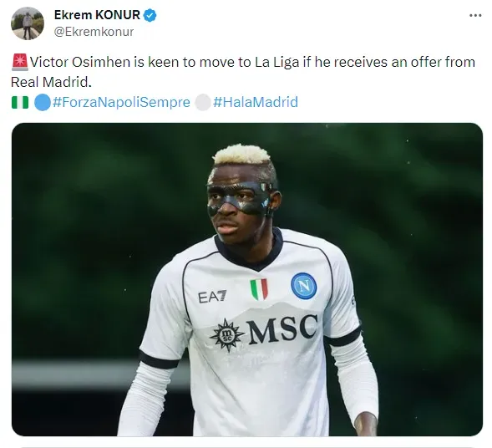This screenshot has height=448, width=492.
Task: Open the three-dot more options menu
Action: pos(475,15)
